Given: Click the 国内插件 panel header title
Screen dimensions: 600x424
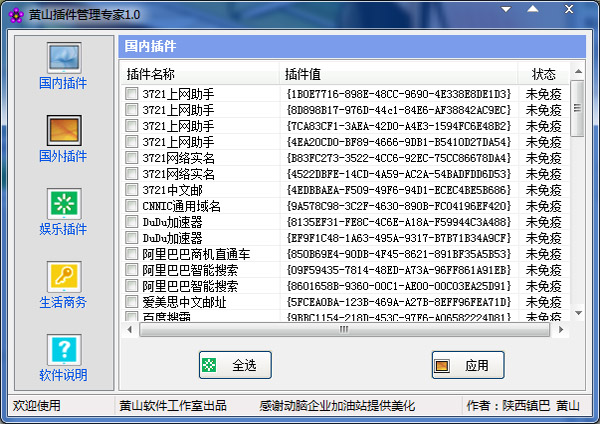Looking at the screenshot, I should (x=150, y=46).
